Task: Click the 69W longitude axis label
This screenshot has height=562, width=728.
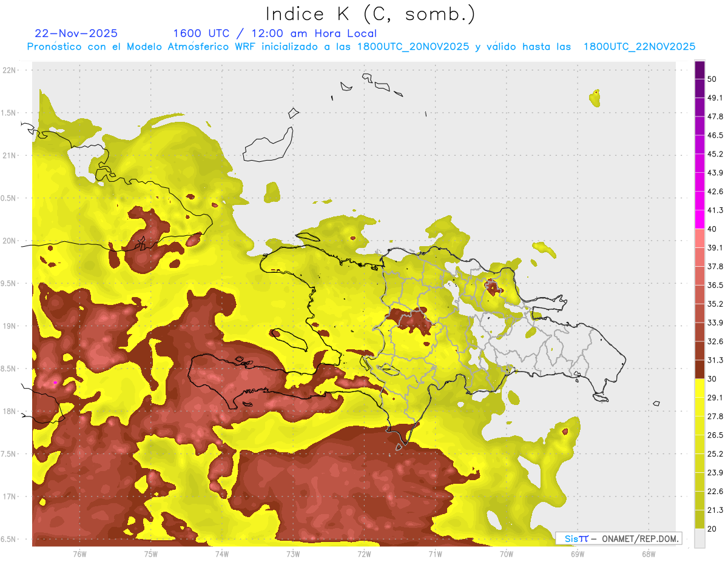Action: [578, 554]
